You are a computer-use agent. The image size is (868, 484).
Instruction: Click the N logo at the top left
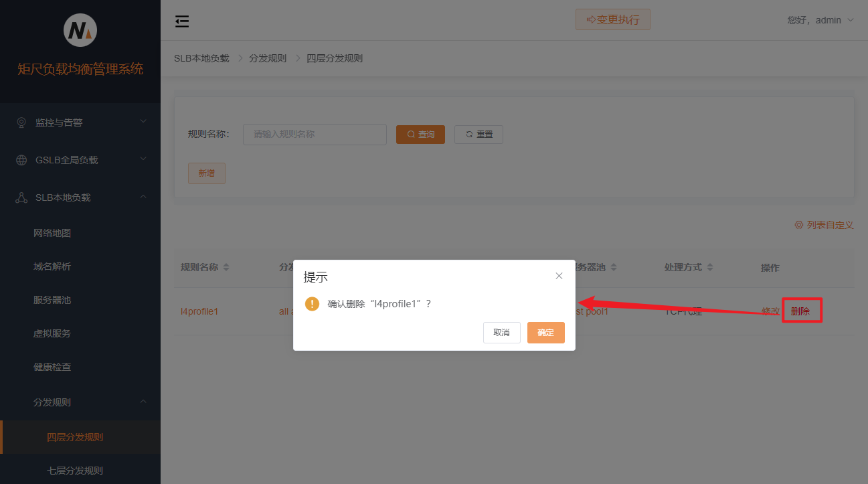pos(80,30)
